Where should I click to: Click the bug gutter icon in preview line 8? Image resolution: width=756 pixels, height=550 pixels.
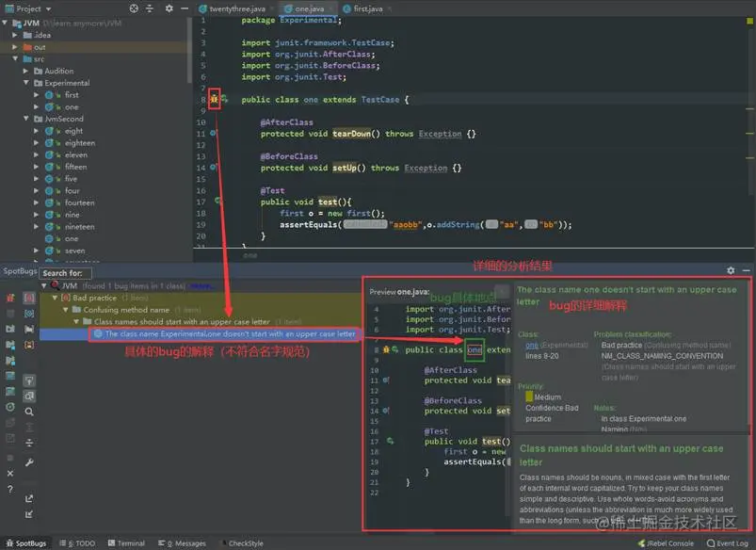[386, 349]
